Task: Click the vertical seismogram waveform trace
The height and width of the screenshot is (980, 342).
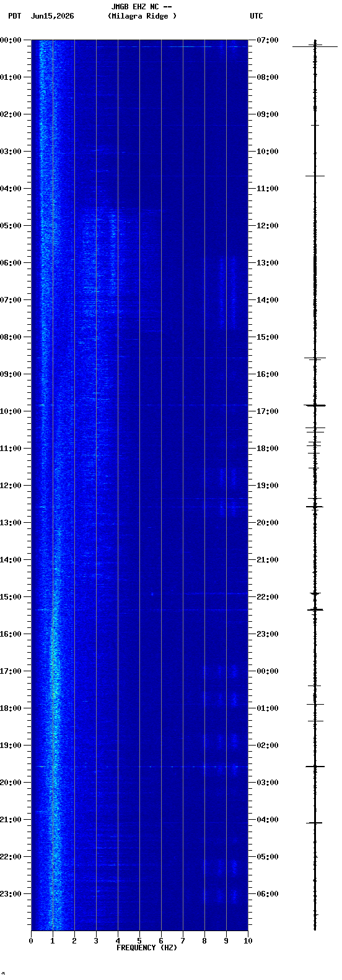Action: point(315,485)
